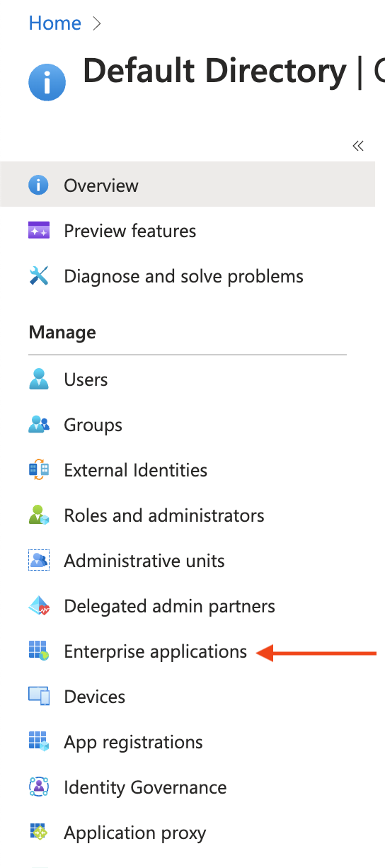Select the Application proxy icon
This screenshot has height=868, width=385.
[38, 833]
